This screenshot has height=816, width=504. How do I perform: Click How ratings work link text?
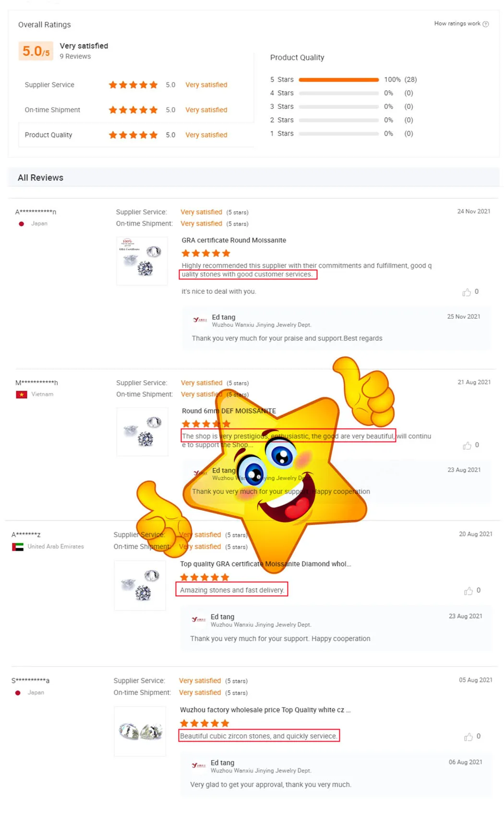pos(457,24)
